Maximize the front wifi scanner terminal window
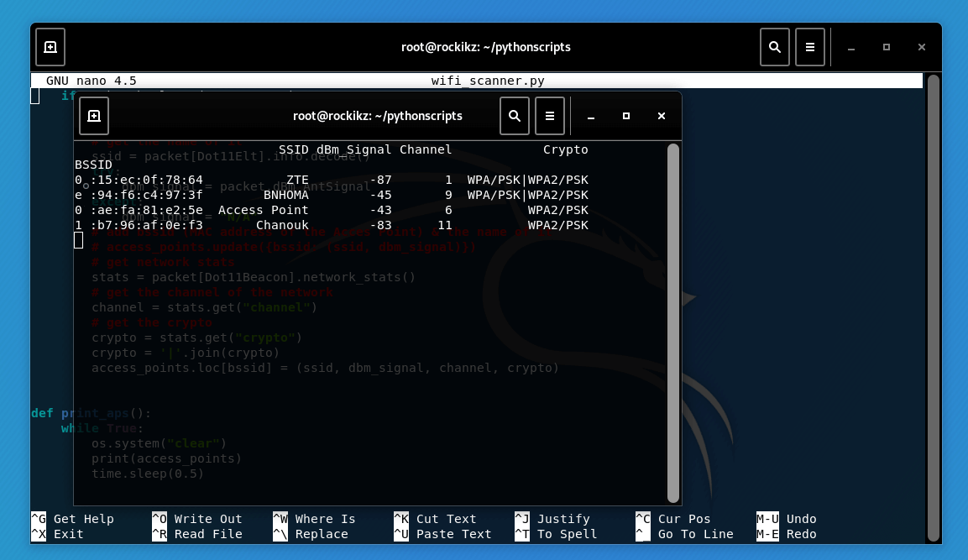 click(x=625, y=116)
